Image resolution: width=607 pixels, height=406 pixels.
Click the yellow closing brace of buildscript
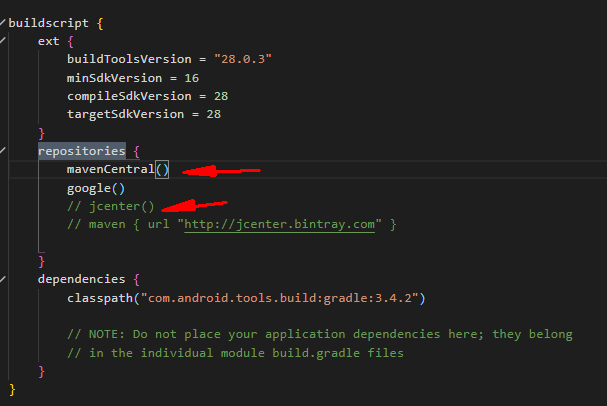tap(12, 389)
